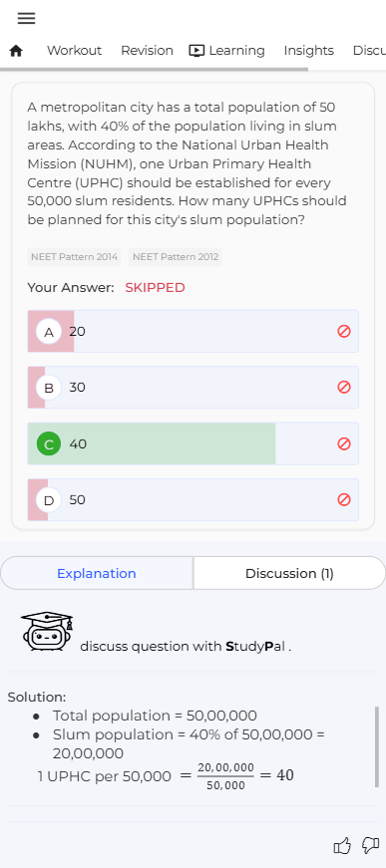Open the Workout tab

click(x=74, y=51)
